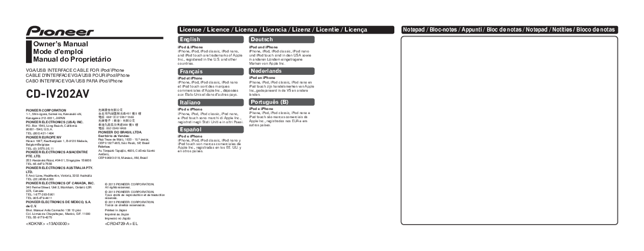Click 'TEL: (800) 421-1404' phone line
This screenshot has height=251, width=644.
pyautogui.click(x=40, y=133)
